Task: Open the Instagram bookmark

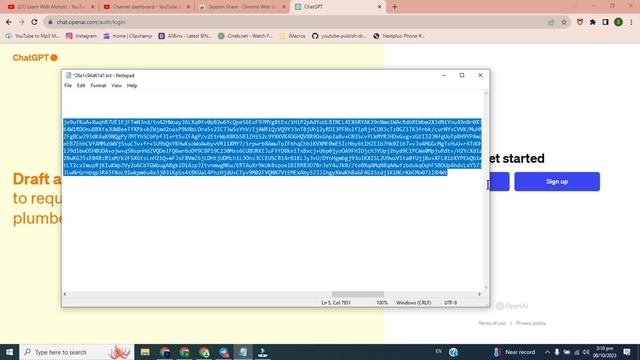Action: tap(81, 36)
